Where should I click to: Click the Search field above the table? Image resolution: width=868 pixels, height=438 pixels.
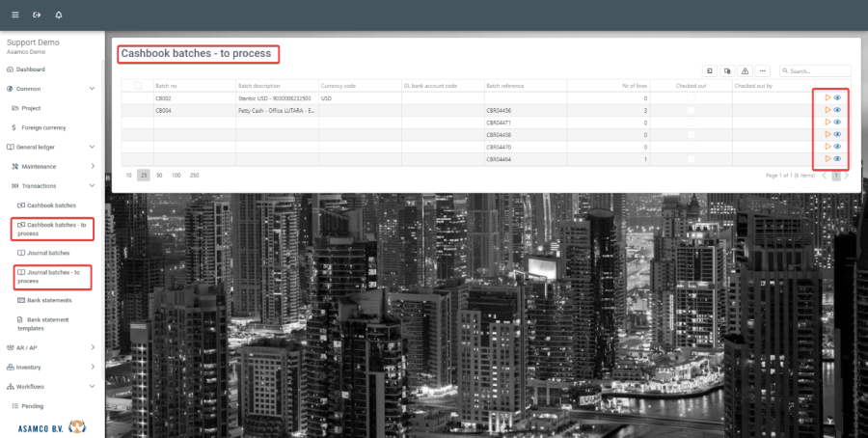point(818,70)
